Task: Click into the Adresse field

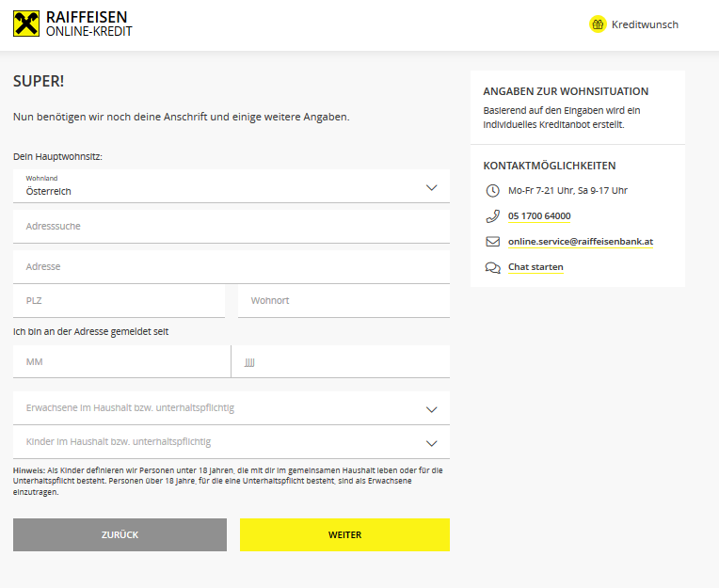Action: point(232,267)
